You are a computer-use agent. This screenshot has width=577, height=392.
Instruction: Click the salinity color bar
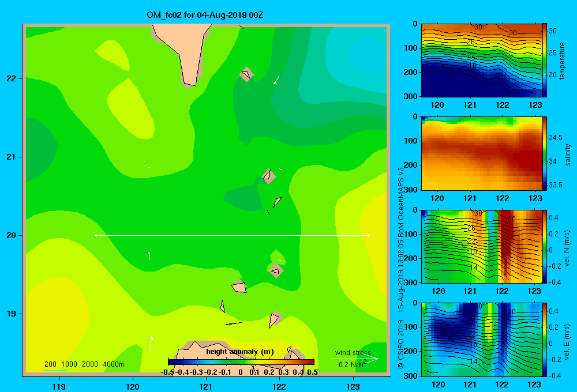tap(545, 153)
